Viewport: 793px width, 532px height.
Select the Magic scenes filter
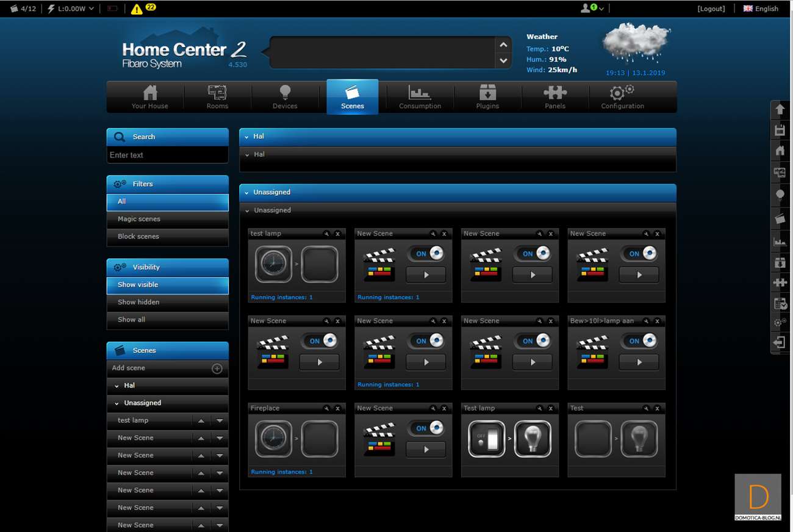(x=167, y=219)
